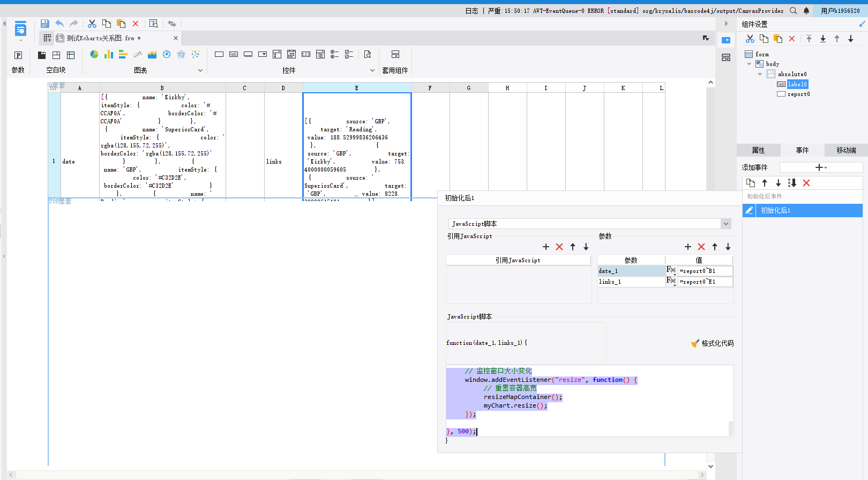868x480 pixels.
Task: Select the date_1 parameter cell
Action: 631,271
